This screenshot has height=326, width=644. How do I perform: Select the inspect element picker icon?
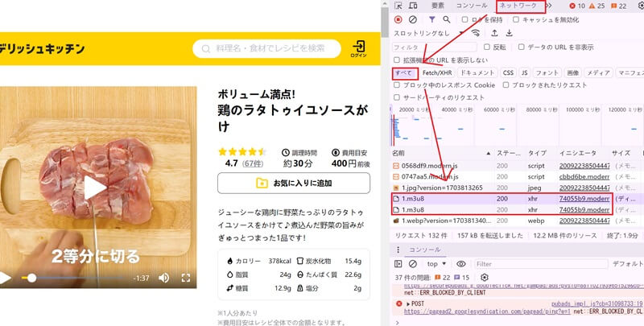398,6
